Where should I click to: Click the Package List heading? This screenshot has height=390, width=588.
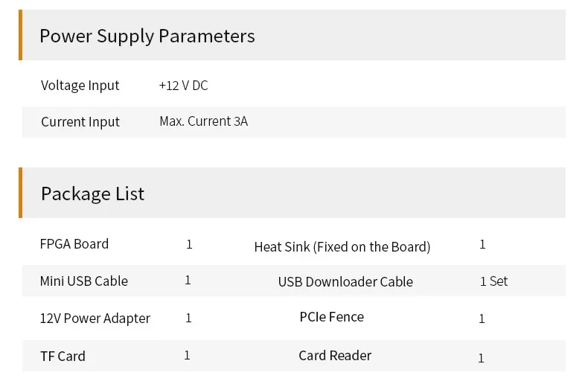tap(92, 194)
